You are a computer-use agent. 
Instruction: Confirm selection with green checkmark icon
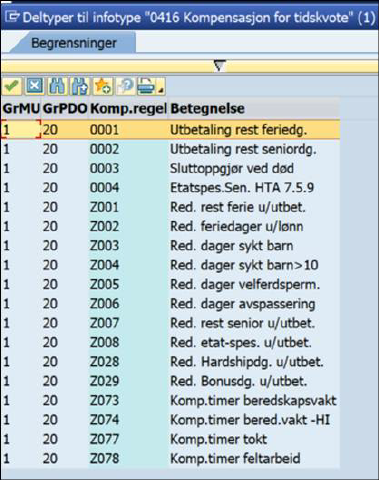(12, 86)
